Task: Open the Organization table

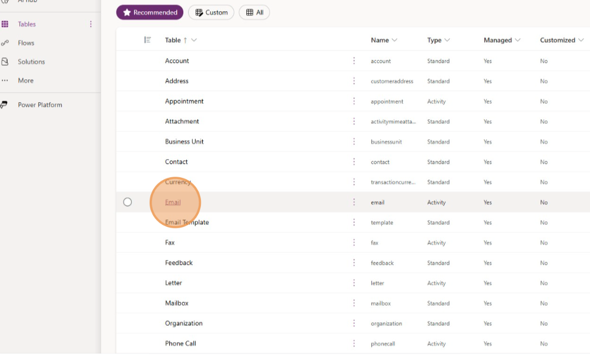Action: 183,323
